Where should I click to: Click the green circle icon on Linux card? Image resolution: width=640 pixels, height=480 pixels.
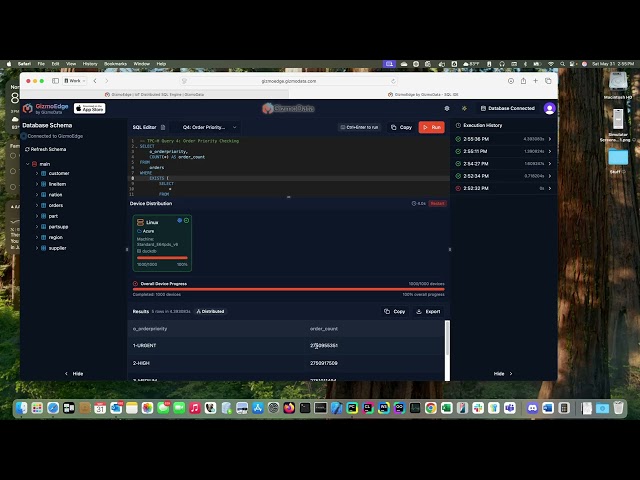click(187, 220)
